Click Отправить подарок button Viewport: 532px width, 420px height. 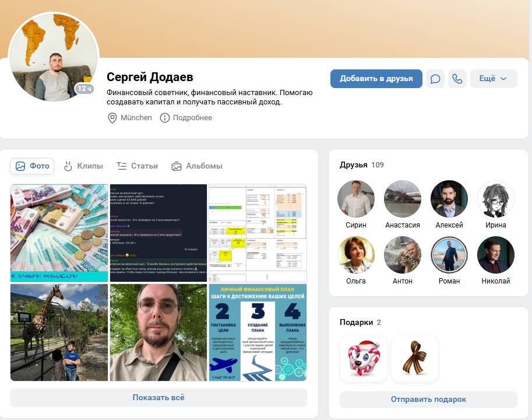pyautogui.click(x=428, y=399)
